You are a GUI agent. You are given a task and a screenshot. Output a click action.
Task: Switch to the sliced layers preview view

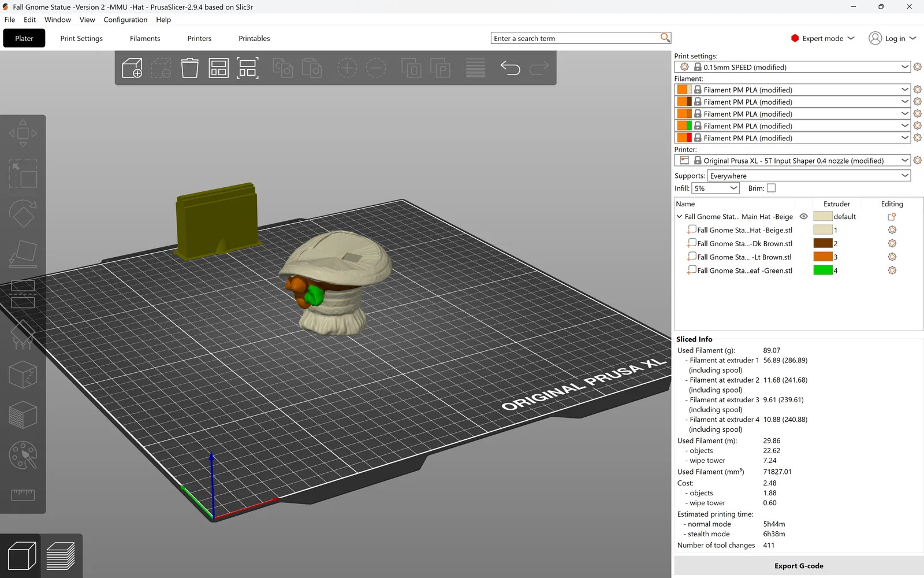61,555
